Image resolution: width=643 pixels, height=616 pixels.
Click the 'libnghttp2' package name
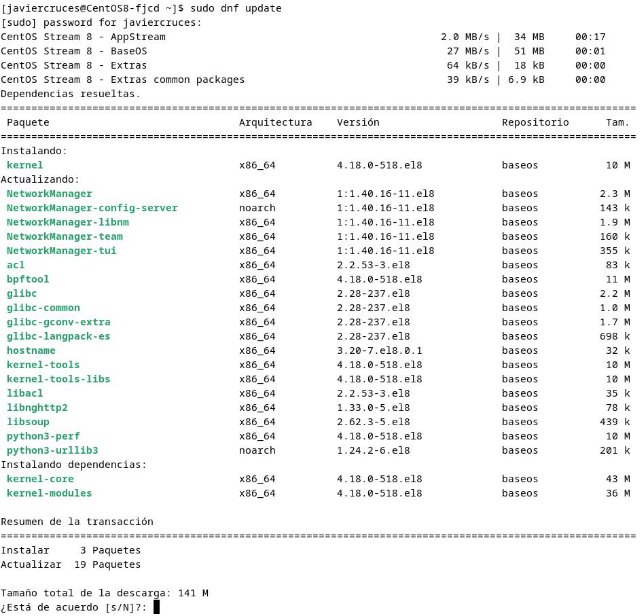(37, 408)
